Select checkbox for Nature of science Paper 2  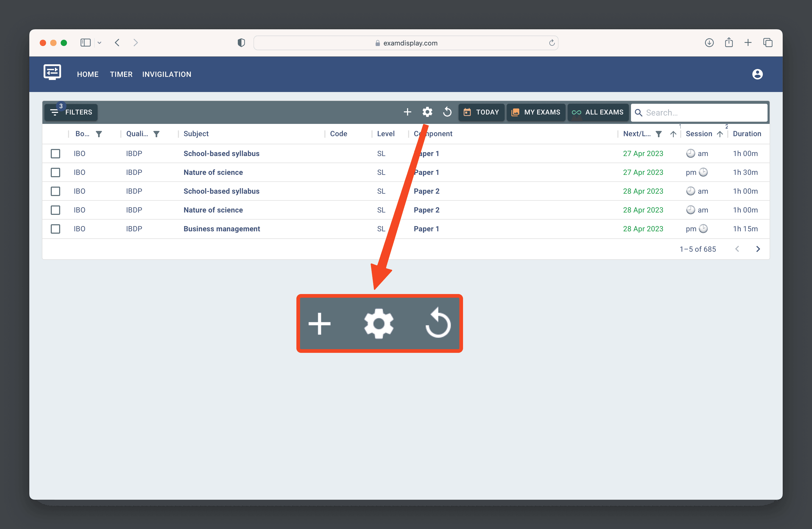tap(55, 210)
